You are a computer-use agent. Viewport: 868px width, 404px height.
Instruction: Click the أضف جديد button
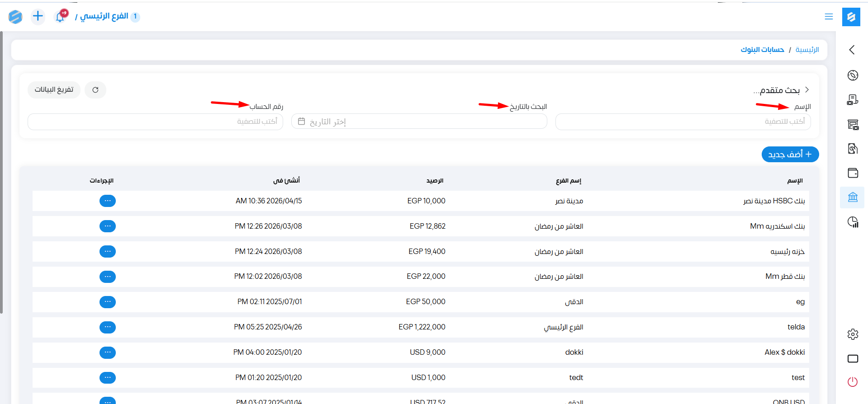coord(790,154)
